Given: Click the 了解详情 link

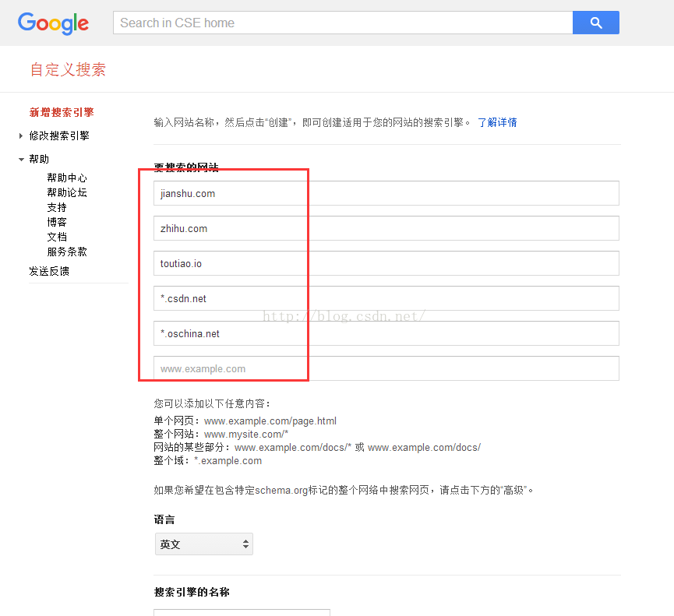Looking at the screenshot, I should click(497, 122).
